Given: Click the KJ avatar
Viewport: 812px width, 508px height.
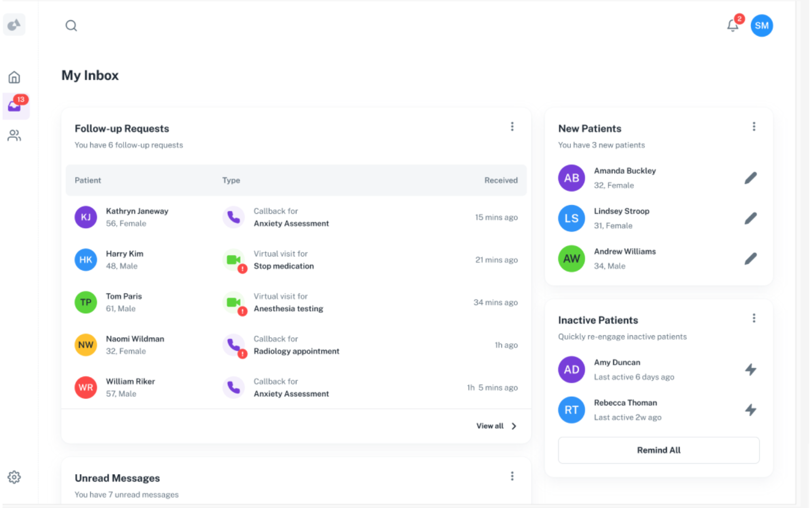Looking at the screenshot, I should pyautogui.click(x=86, y=217).
